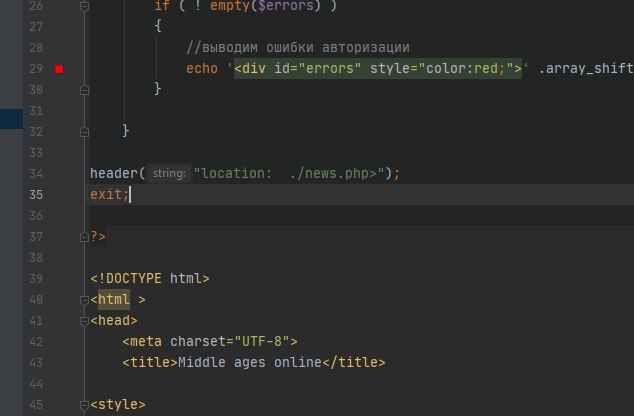Click line number 34 in the gutter
The height and width of the screenshot is (416, 634).
pyautogui.click(x=36, y=173)
